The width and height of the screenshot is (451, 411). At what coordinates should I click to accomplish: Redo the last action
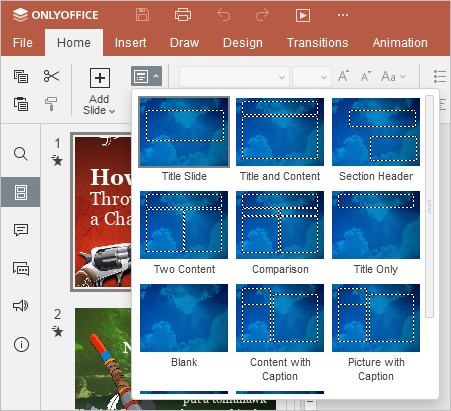point(262,15)
